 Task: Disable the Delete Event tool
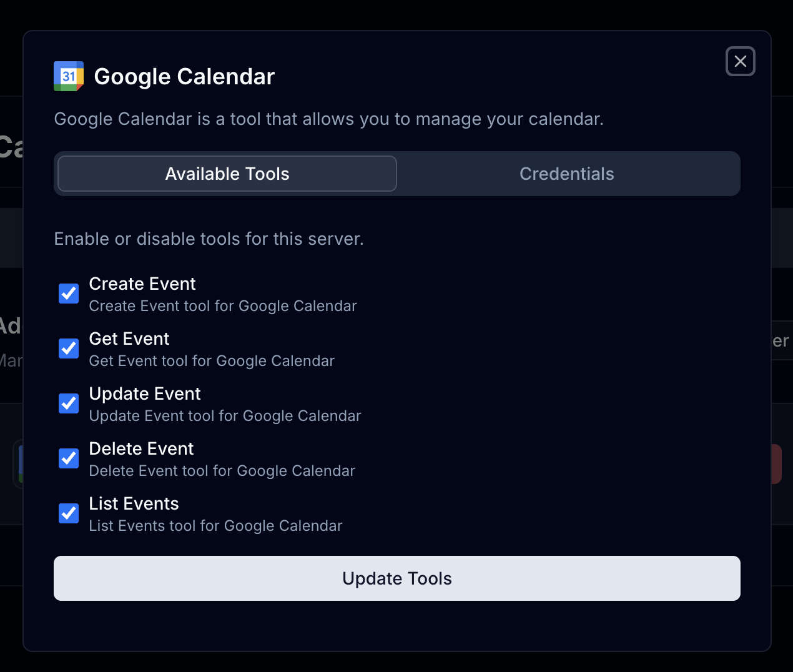(x=68, y=458)
